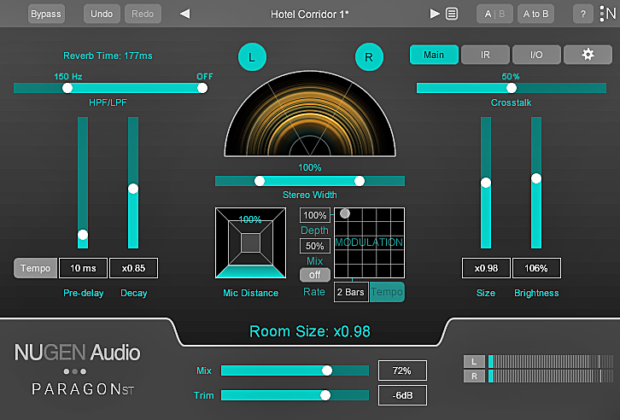Open the 2 Bars rate field
This screenshot has width=620, height=420.
pyautogui.click(x=351, y=292)
